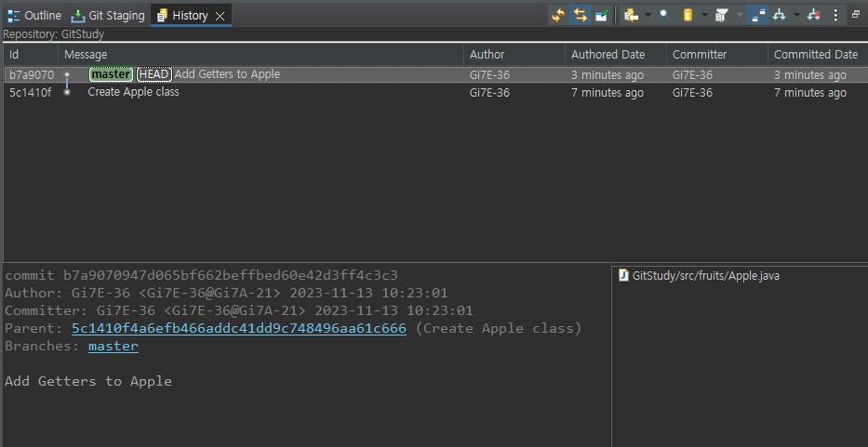Click the Author column header
The width and height of the screenshot is (868, 447).
[514, 54]
